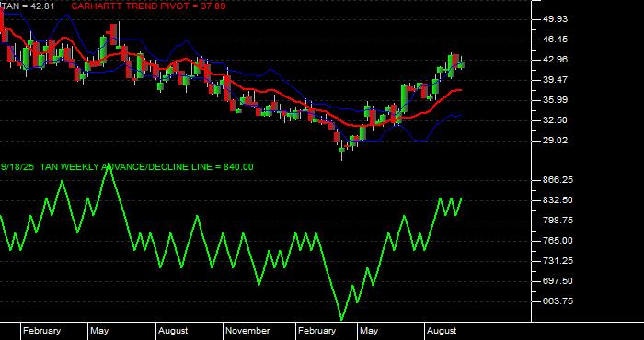The image size is (644, 340).
Task: Click the November label on time axis
Action: click(247, 331)
